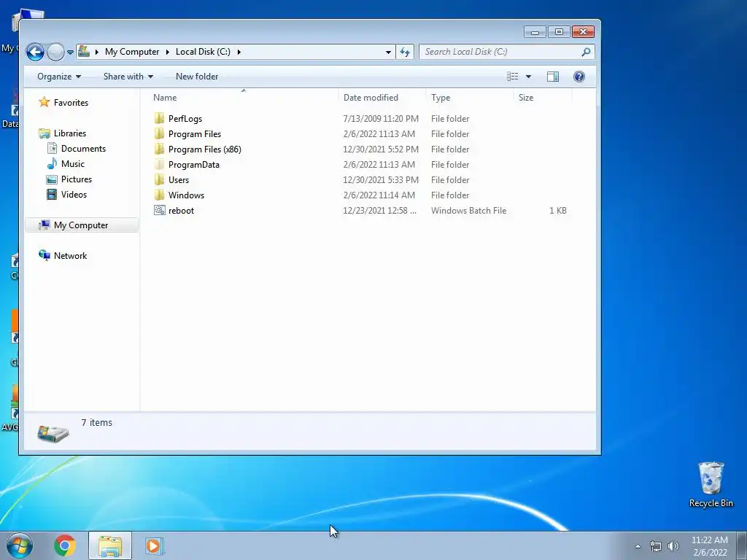747x560 pixels.
Task: Open the Windows Start menu
Action: 20,545
